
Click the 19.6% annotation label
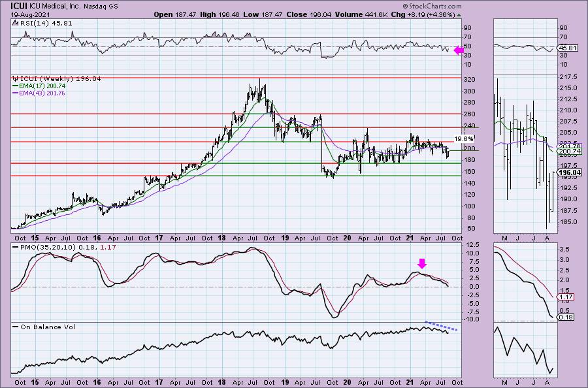[464, 139]
